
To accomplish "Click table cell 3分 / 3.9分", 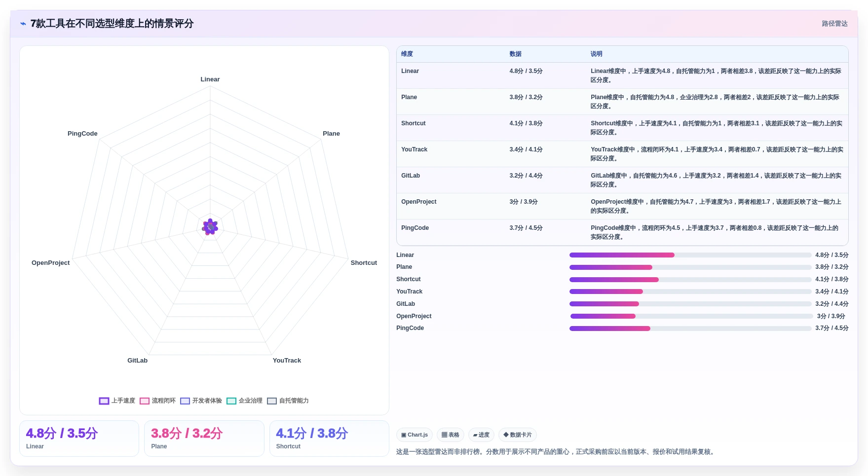I will [x=524, y=202].
